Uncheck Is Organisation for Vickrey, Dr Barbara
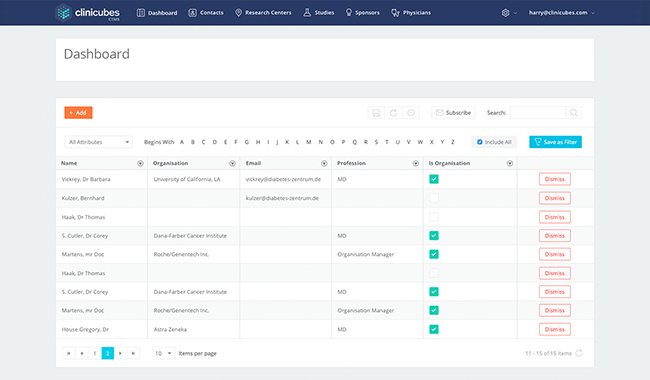This screenshot has width=650, height=380. tap(434, 179)
